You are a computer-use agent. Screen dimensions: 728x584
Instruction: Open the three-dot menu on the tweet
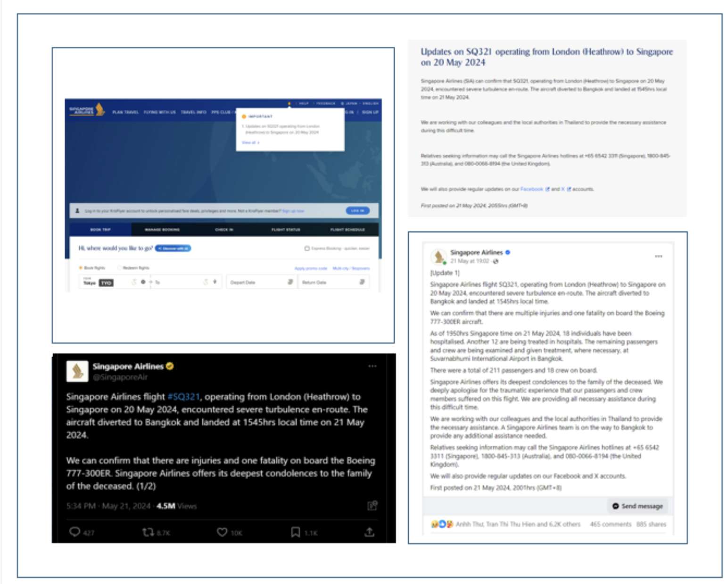(372, 366)
